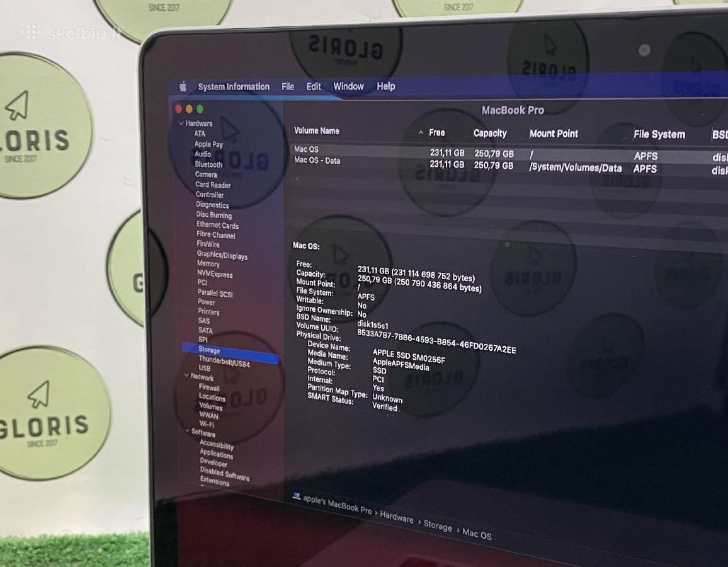The image size is (728, 567).
Task: Select Wi-Fi under Network
Action: (207, 425)
